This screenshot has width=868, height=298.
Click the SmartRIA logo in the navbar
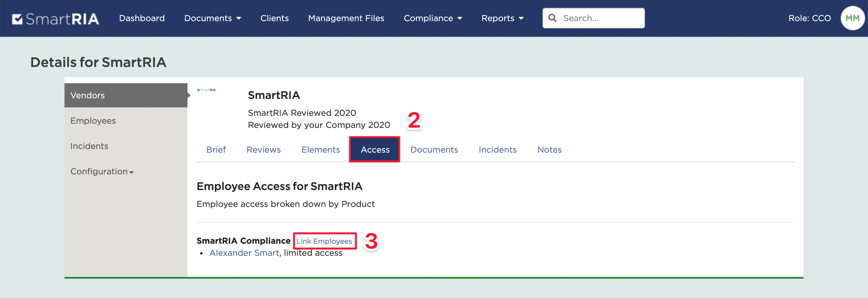click(x=55, y=18)
